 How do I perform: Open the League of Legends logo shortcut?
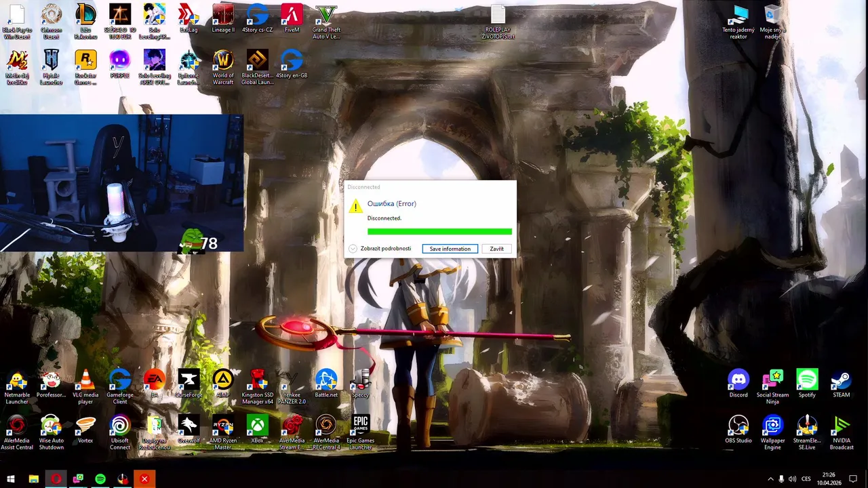(85, 22)
